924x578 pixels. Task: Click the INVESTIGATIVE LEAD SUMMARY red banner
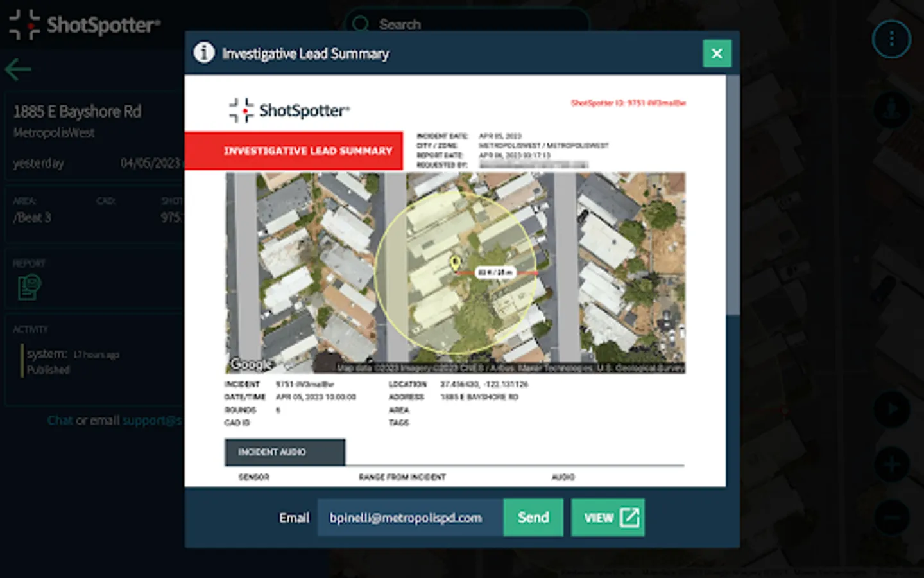pos(294,151)
